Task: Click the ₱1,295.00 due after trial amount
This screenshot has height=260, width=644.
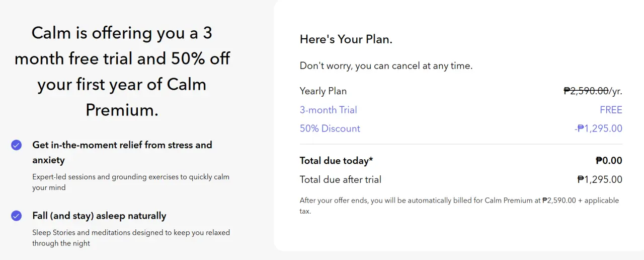Action: point(600,179)
